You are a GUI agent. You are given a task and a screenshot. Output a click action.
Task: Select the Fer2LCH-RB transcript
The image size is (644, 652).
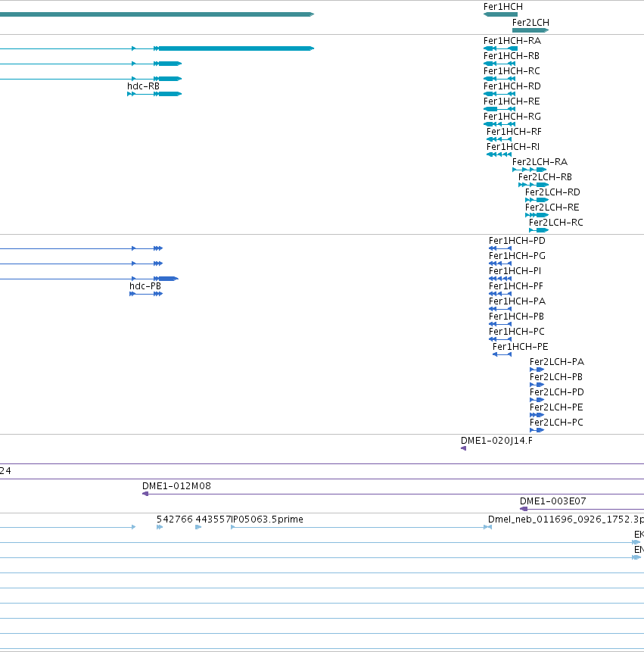[x=534, y=185]
